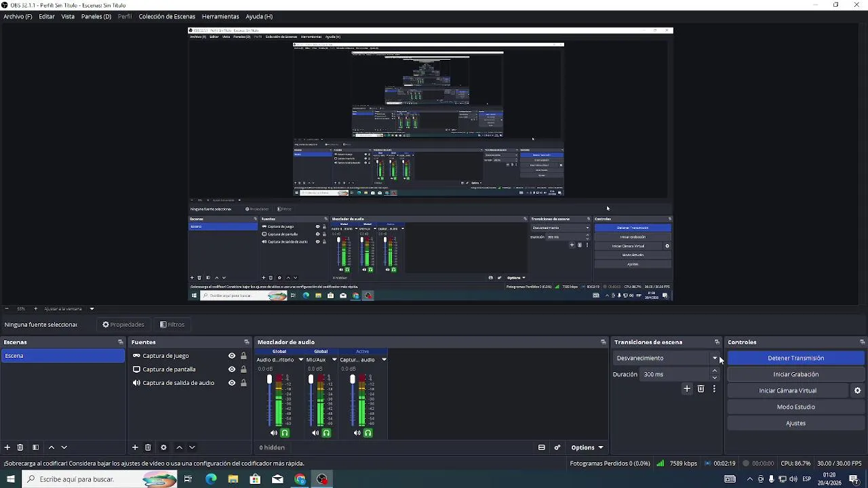Undock the Escenas panel
This screenshot has height=488, width=868.
121,342
